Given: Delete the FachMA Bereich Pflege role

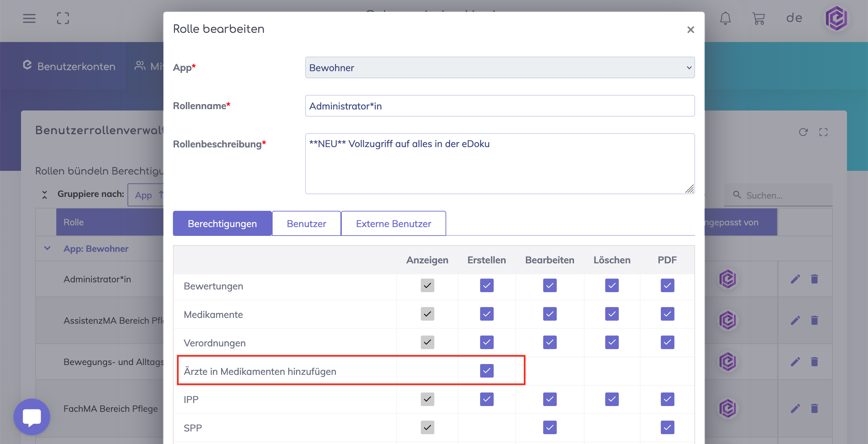Looking at the screenshot, I should point(814,408).
